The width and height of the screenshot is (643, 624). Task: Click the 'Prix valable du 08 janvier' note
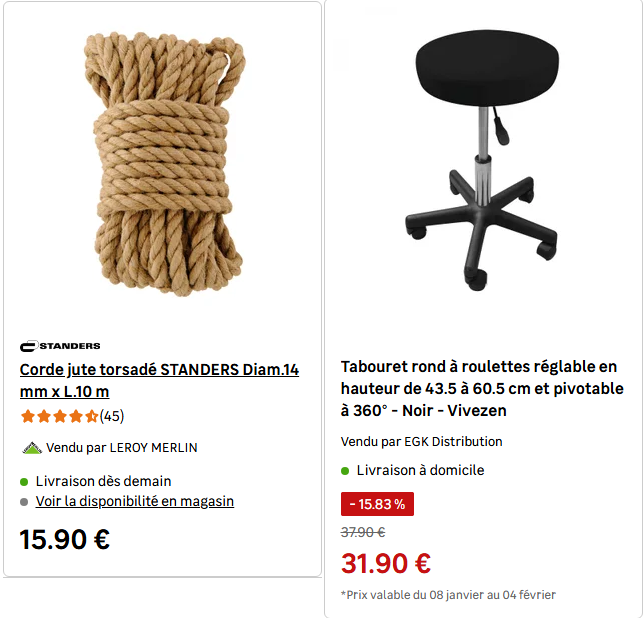(448, 595)
